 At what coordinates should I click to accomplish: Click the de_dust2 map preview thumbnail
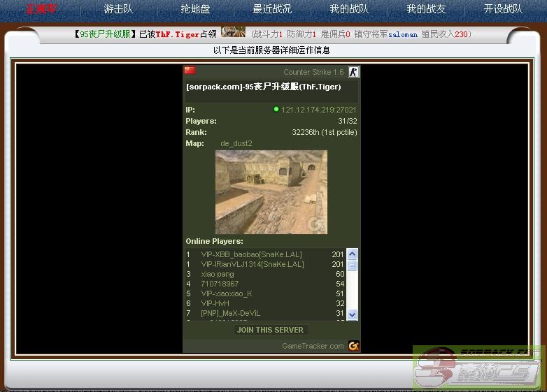point(271,191)
